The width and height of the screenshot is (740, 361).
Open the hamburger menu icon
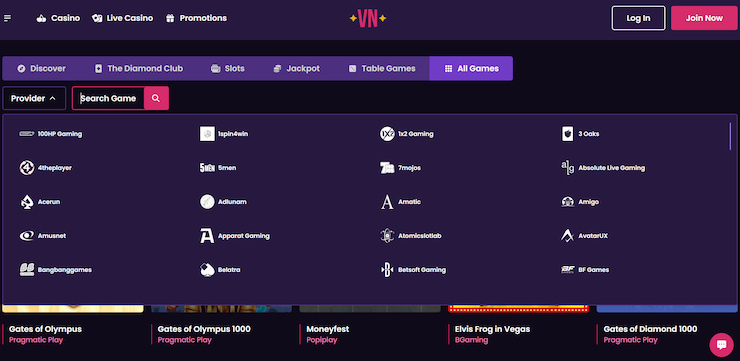coord(8,18)
